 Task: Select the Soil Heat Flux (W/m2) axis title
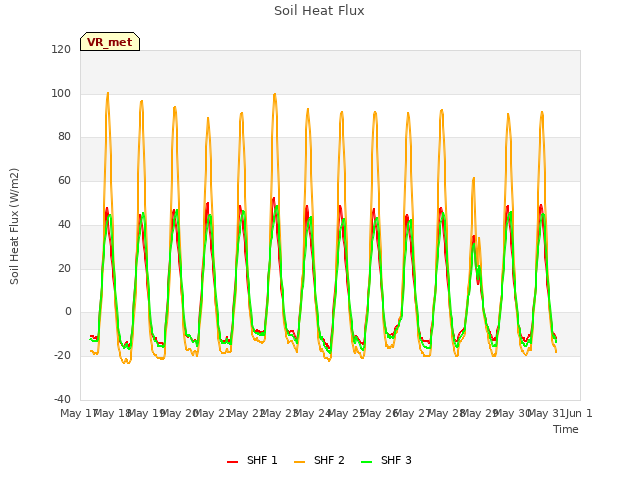coord(14,226)
